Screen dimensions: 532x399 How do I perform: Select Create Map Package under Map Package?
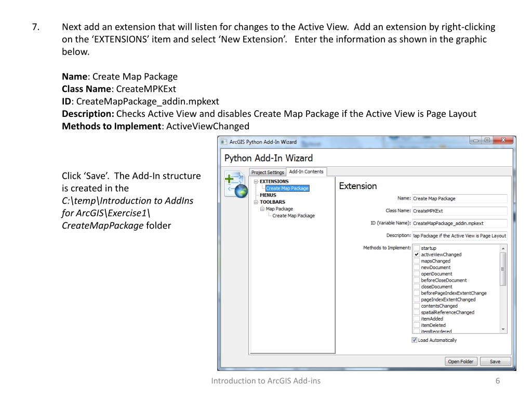pyautogui.click(x=294, y=216)
